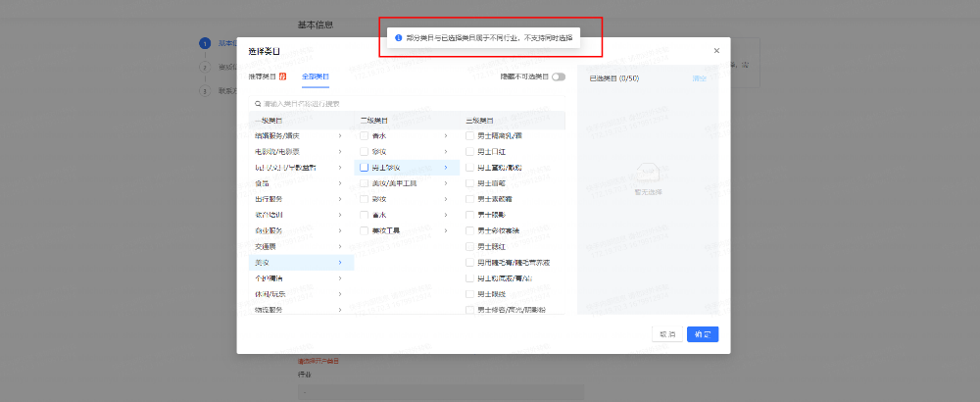Click the hot badge beside 推荐类目
The width and height of the screenshot is (980, 402).
point(282,76)
